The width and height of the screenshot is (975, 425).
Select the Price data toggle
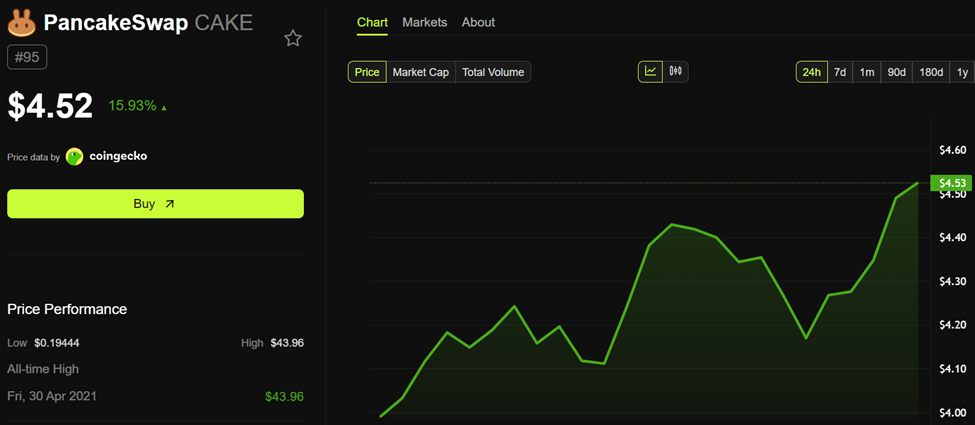[x=367, y=72]
